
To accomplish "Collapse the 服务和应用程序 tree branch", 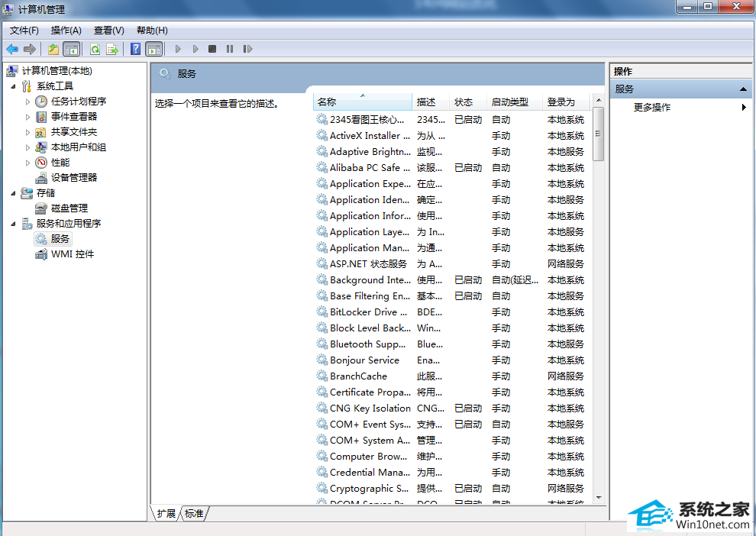I will (x=13, y=224).
